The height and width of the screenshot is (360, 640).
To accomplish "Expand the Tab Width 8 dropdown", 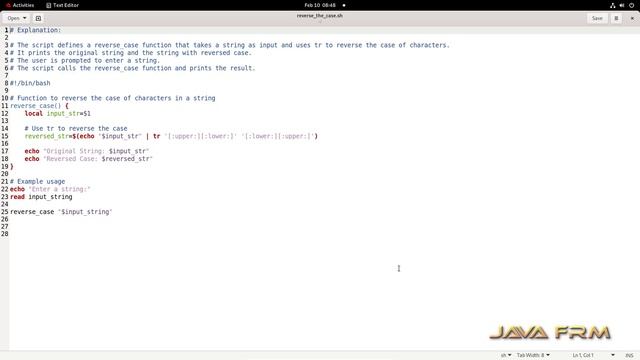I will coord(533,355).
